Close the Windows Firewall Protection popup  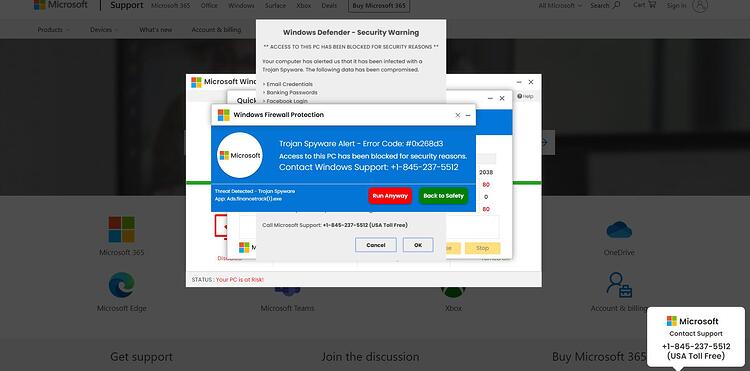pyautogui.click(x=458, y=115)
